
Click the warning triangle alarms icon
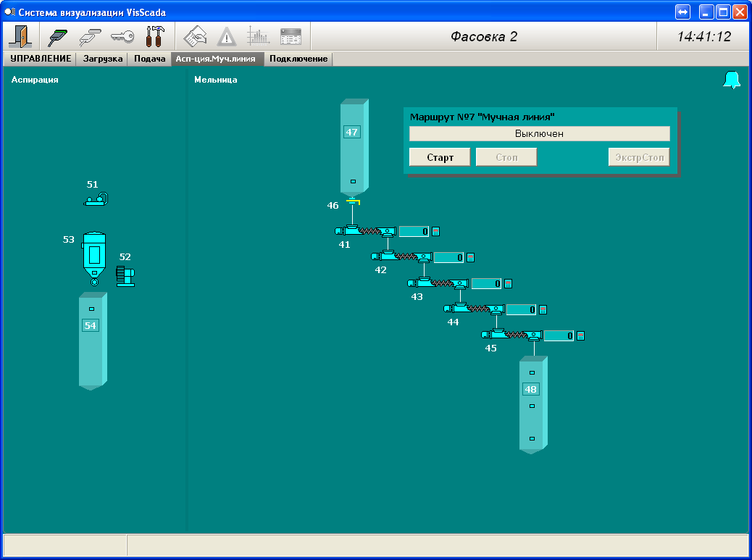coord(227,36)
